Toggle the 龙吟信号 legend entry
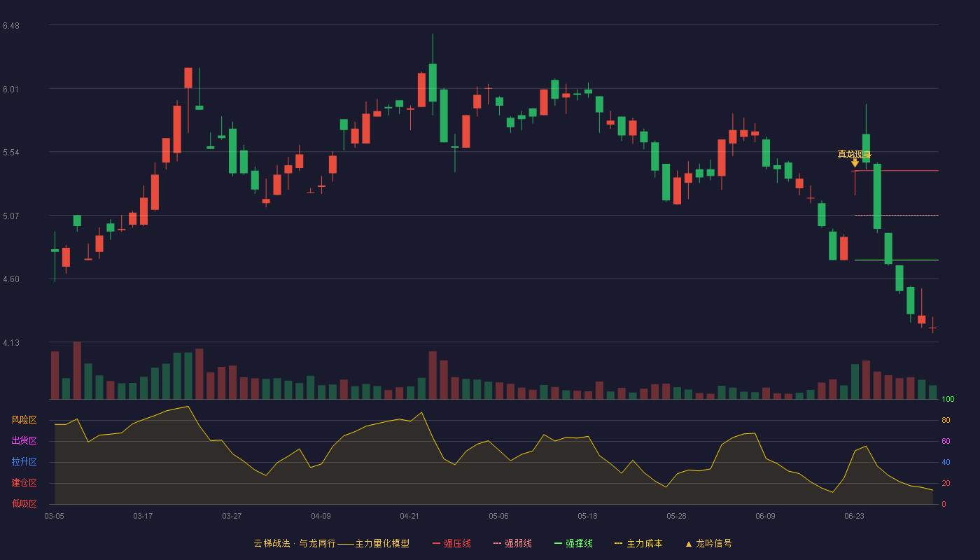The width and height of the screenshot is (980, 560). pos(708,543)
